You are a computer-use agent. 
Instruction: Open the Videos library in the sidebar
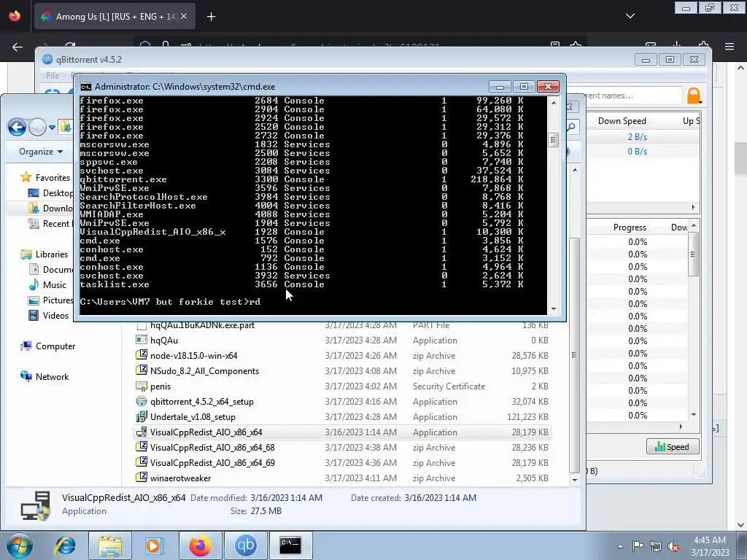[49, 315]
